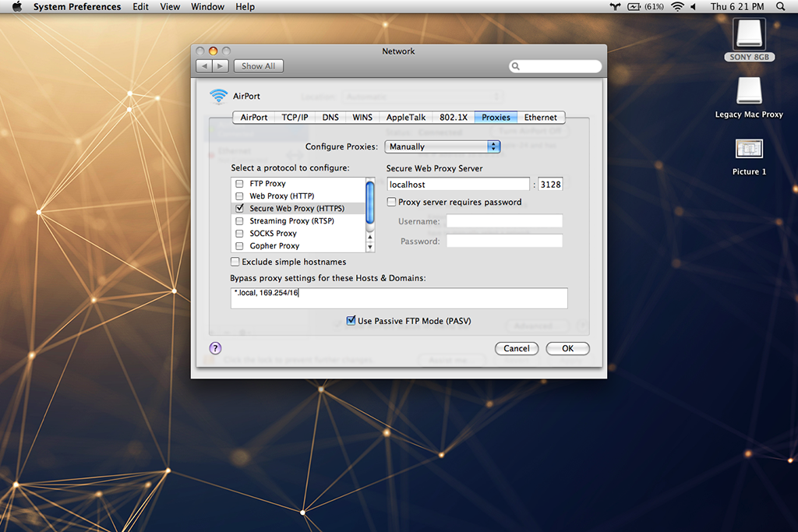Select the Web Proxy (HTTP) row
Viewport: 798px width, 532px height.
coord(298,196)
